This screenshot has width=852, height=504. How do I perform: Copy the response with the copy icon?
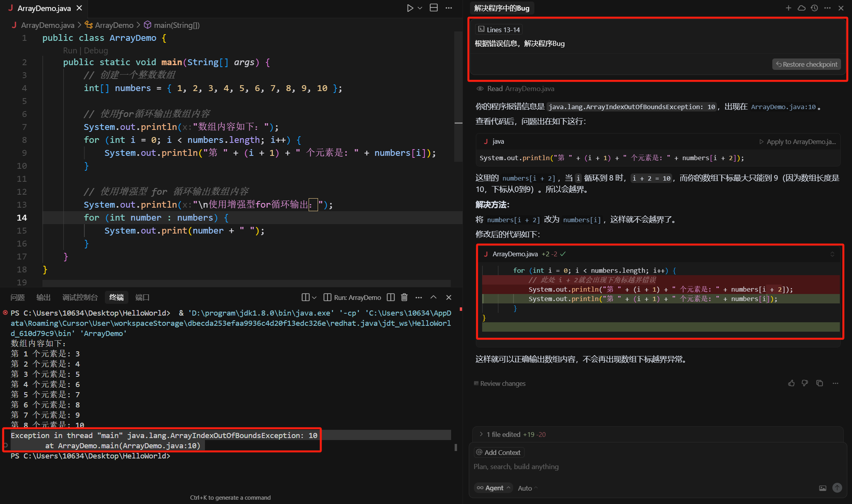click(x=819, y=383)
